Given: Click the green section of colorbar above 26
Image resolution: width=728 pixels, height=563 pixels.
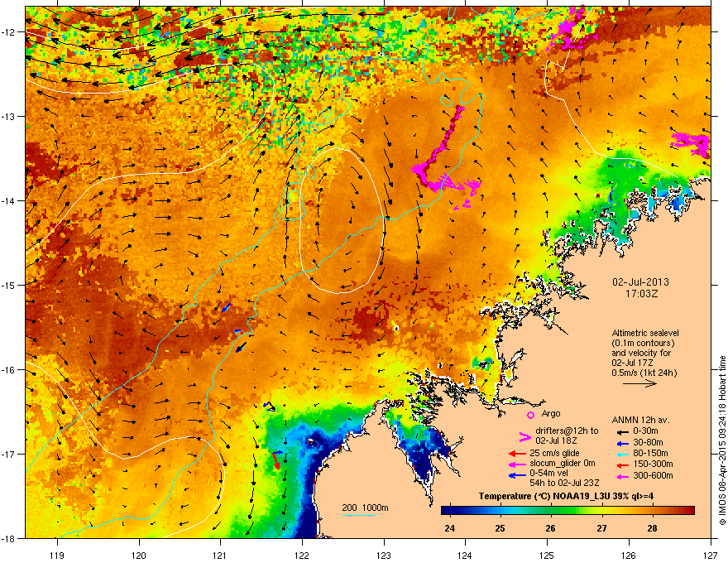Looking at the screenshot, I should (551, 511).
